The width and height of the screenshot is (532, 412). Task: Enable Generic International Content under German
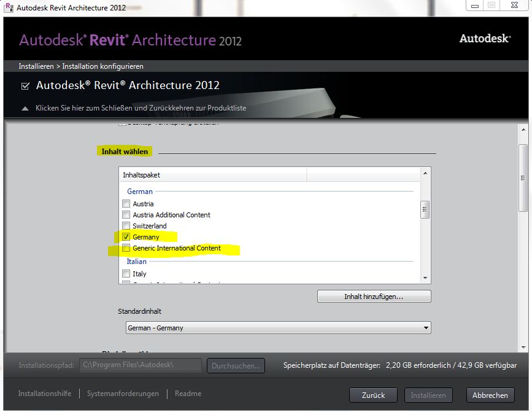126,248
